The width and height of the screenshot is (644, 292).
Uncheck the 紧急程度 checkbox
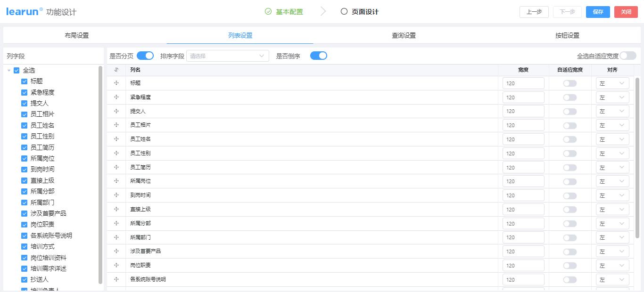[x=24, y=92]
